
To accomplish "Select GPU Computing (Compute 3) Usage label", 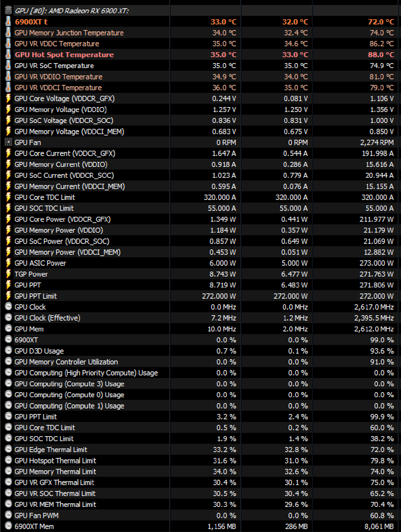I will point(69,384).
